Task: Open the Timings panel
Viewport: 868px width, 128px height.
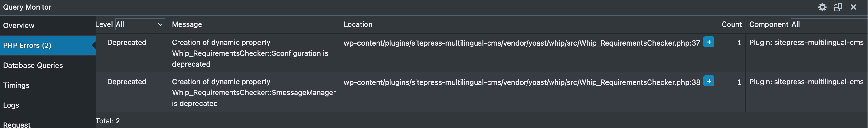Action: pyautogui.click(x=16, y=85)
